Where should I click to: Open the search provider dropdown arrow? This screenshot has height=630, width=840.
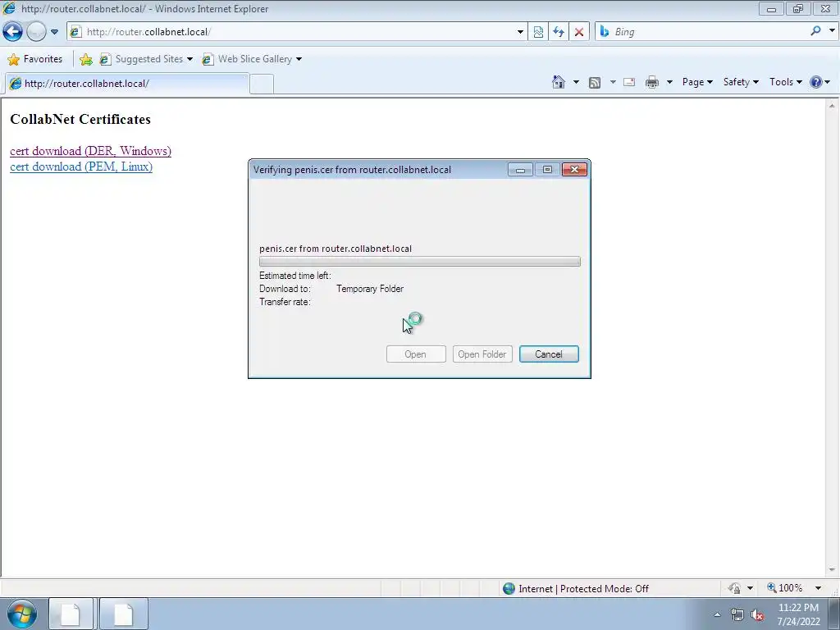[x=832, y=31]
